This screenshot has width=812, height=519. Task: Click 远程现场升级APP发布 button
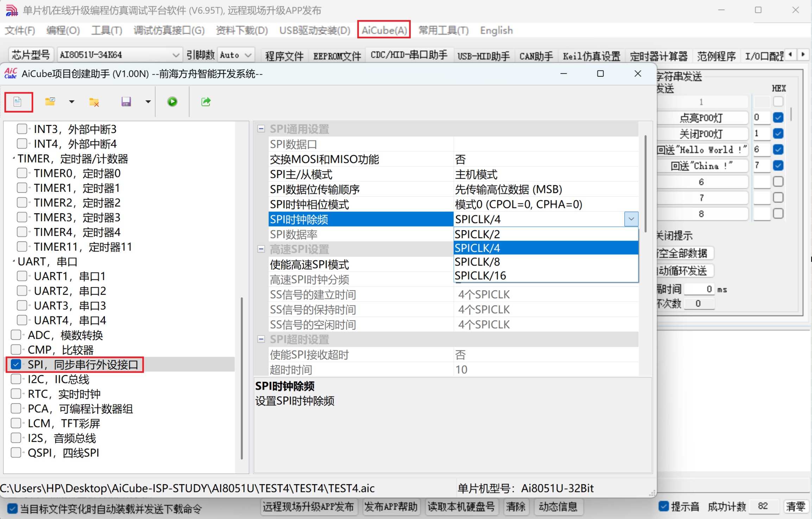[x=308, y=507]
